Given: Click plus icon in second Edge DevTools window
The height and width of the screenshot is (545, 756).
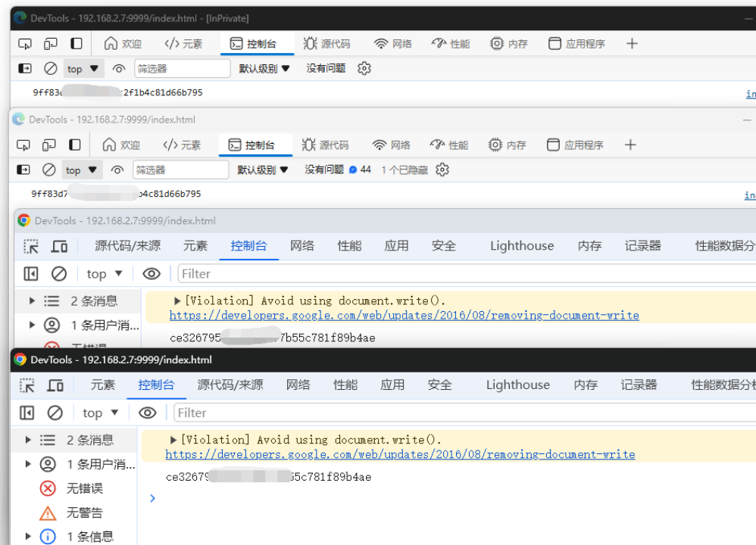Looking at the screenshot, I should (630, 145).
